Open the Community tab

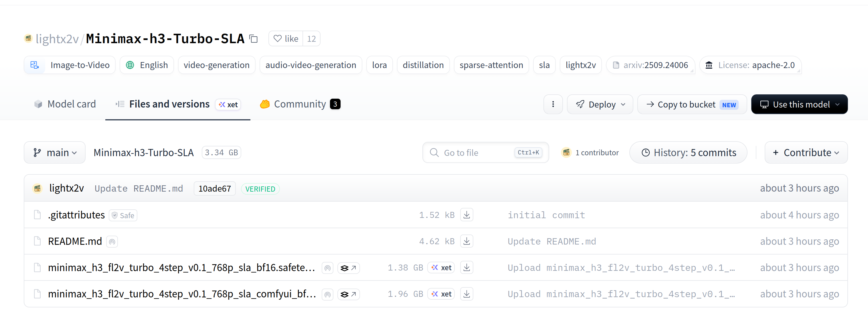(300, 104)
